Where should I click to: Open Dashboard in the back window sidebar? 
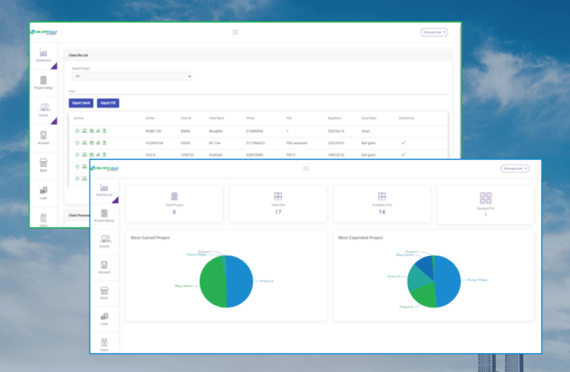43,55
